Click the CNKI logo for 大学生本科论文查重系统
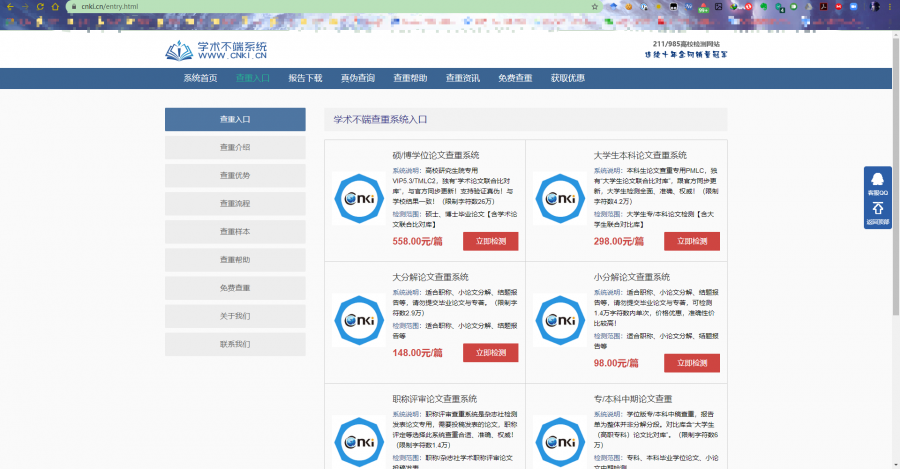This screenshot has width=900, height=469. tap(560, 199)
